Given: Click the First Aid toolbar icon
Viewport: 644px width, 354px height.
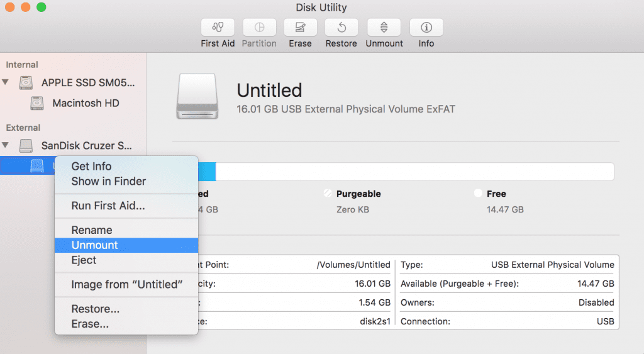Looking at the screenshot, I should tap(218, 28).
